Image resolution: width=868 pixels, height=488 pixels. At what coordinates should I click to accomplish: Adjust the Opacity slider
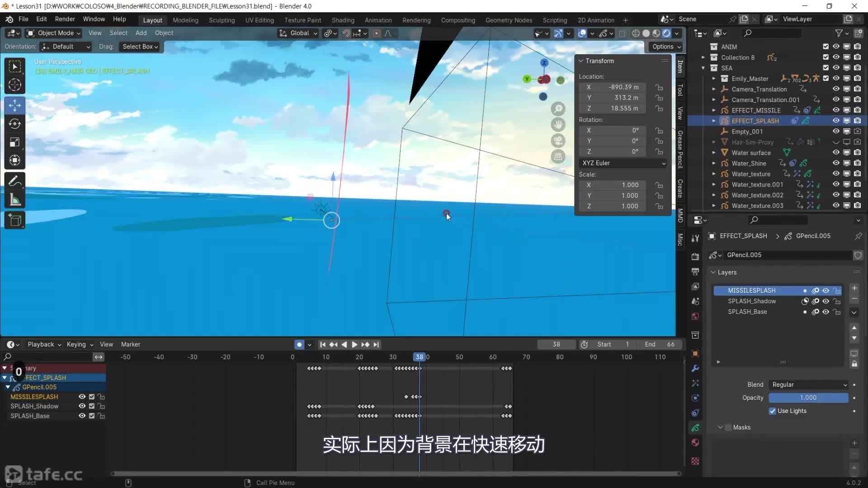click(808, 398)
